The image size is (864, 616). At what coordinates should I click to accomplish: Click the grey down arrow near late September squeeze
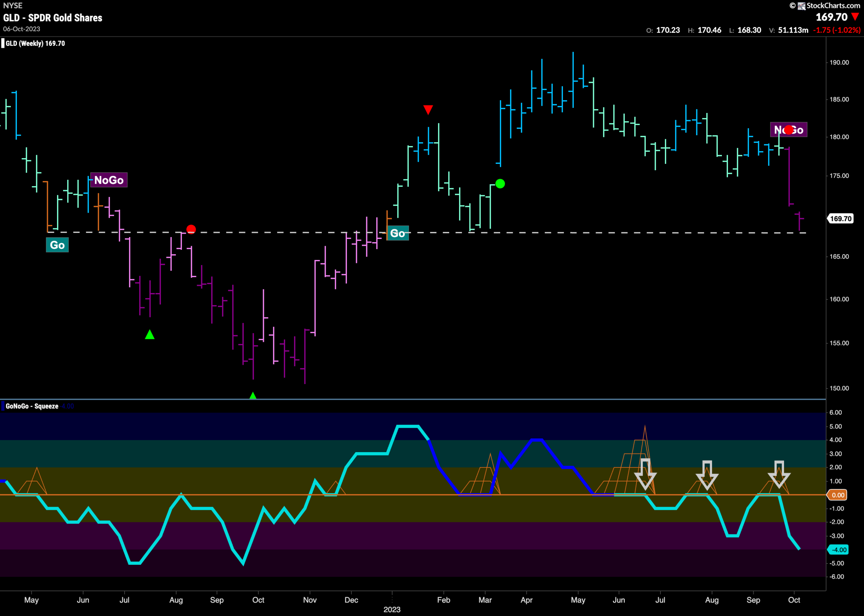pyautogui.click(x=779, y=474)
